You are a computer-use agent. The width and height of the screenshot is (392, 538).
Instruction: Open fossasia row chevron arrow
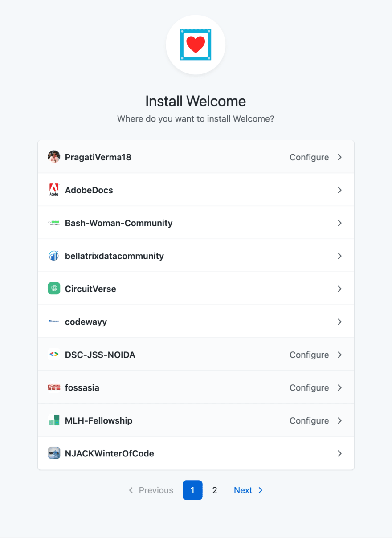click(340, 388)
